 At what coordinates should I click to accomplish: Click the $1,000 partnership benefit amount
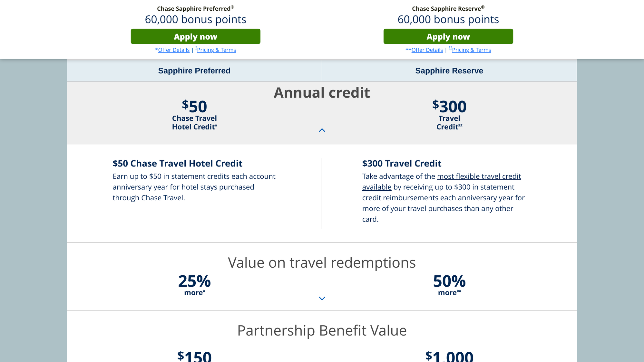[x=449, y=356]
